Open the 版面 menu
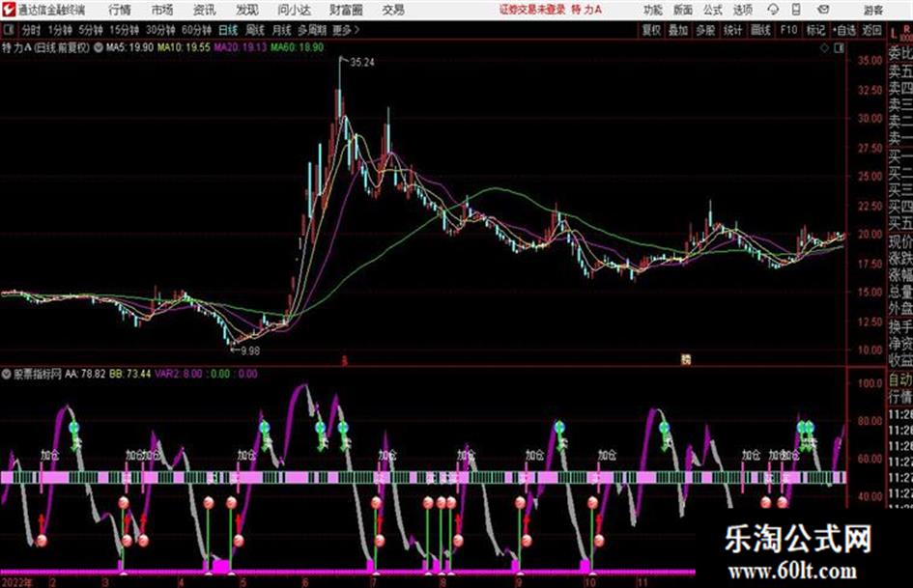The width and height of the screenshot is (913, 588). pyautogui.click(x=683, y=10)
